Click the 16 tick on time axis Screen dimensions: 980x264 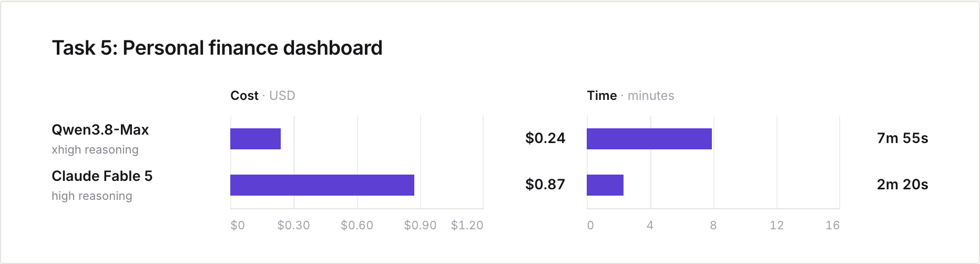833,226
